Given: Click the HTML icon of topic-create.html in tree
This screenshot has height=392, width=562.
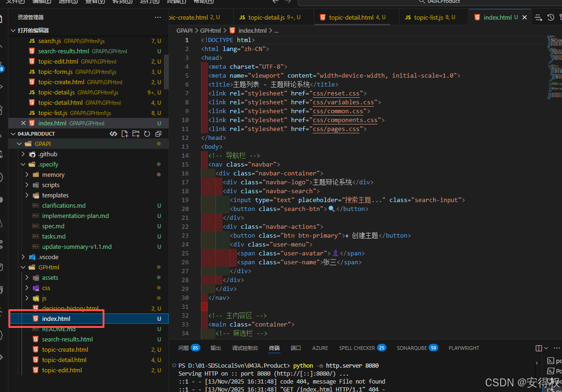Looking at the screenshot, I should 35,349.
